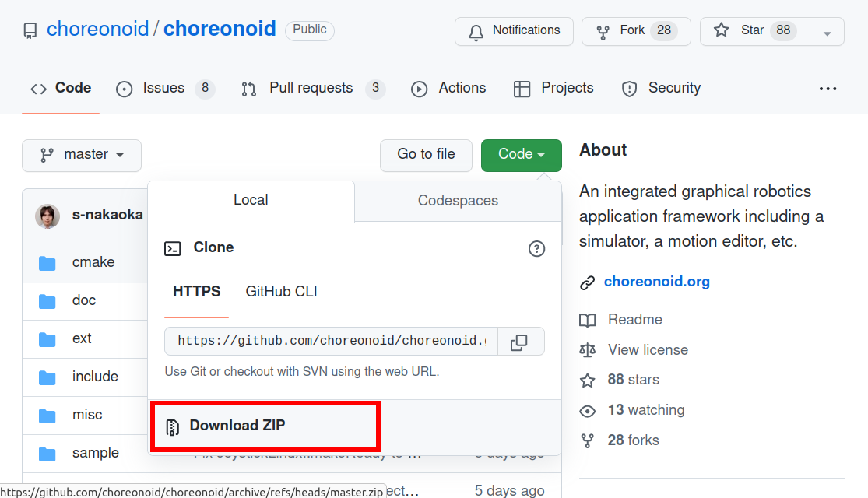Copy the clone URL using the copy icon
The width and height of the screenshot is (868, 498).
[520, 342]
